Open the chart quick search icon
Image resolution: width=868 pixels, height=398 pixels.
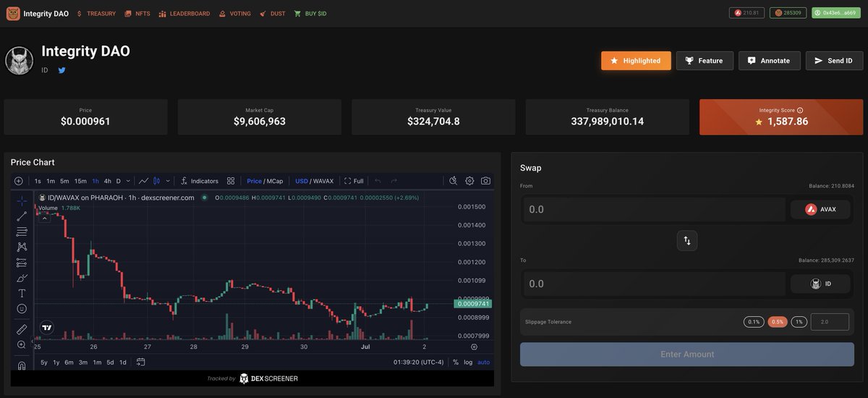coord(454,181)
